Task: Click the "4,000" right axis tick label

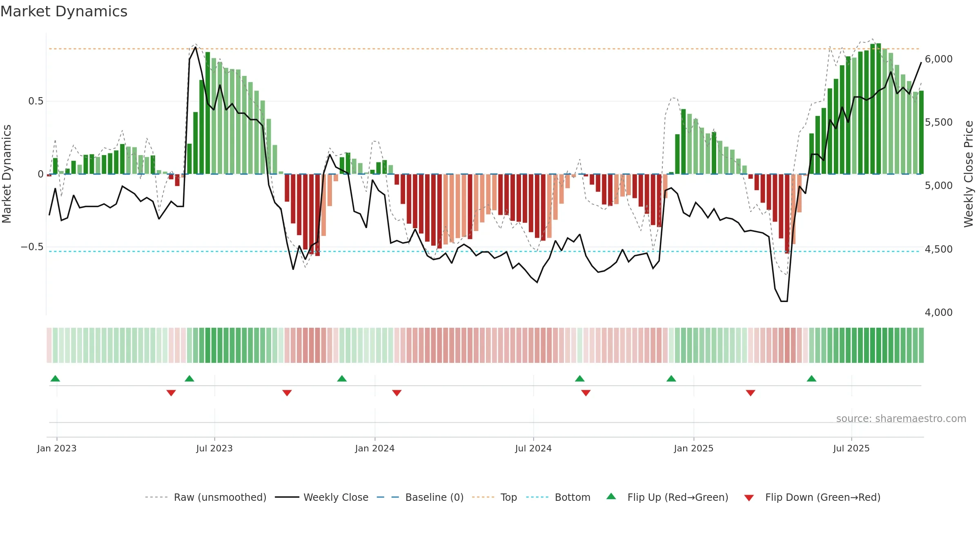Action: 939,313
